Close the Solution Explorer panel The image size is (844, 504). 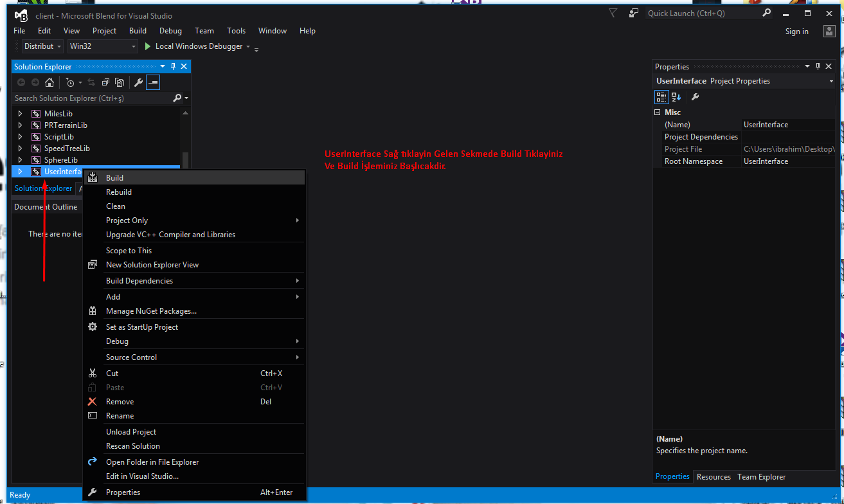pyautogui.click(x=184, y=66)
